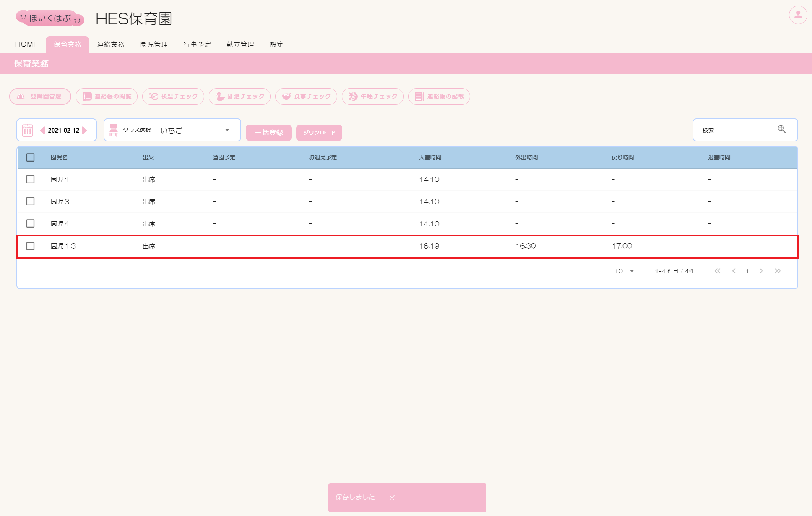Click the 出欠 column header
The image size is (812, 516).
[148, 157]
